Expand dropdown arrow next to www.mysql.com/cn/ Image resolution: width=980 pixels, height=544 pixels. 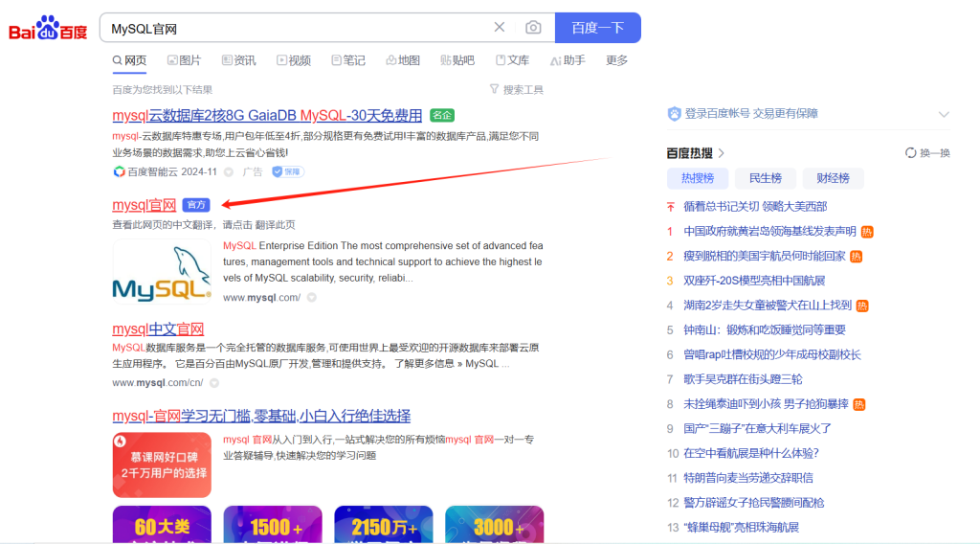point(214,383)
